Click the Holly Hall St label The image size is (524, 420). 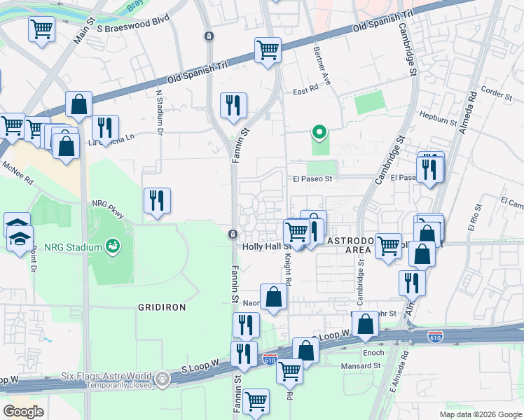[x=267, y=246]
